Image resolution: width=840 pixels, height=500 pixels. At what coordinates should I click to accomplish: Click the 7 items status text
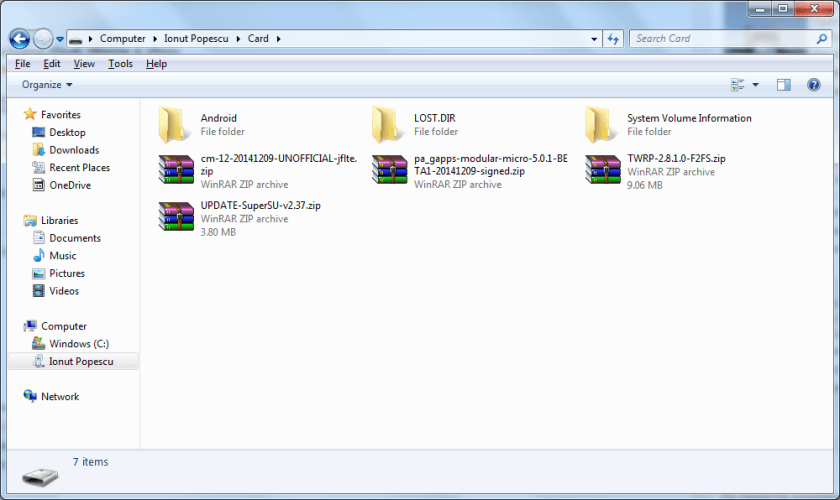91,462
